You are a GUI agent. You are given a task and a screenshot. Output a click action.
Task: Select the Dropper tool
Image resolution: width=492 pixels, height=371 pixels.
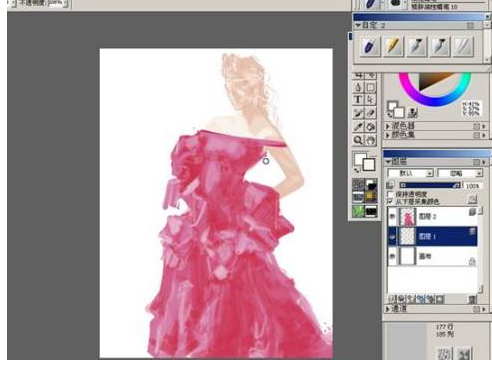pos(358,127)
